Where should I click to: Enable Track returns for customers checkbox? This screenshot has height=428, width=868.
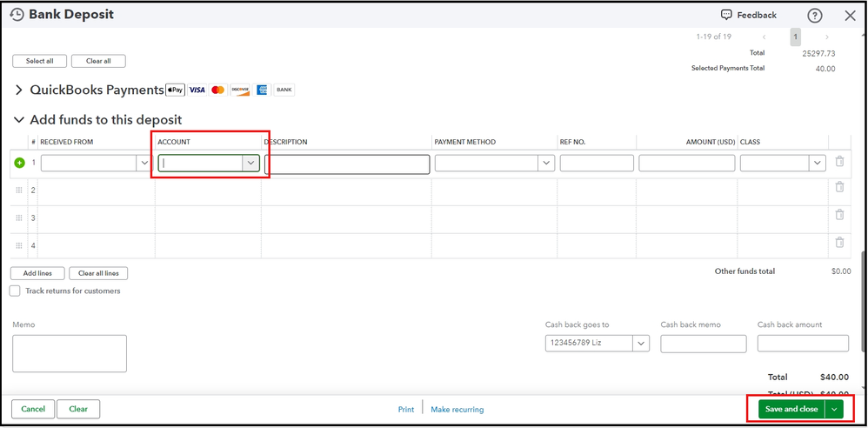pyautogui.click(x=15, y=291)
